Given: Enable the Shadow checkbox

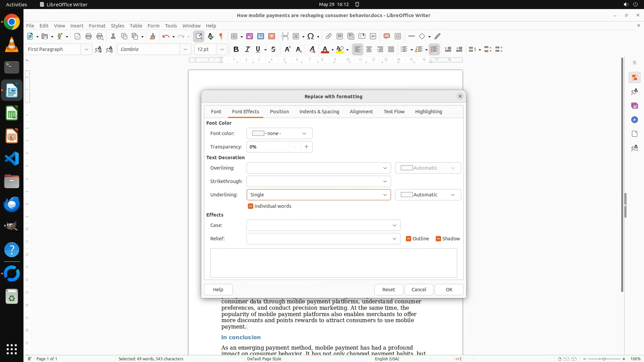Looking at the screenshot, I should [x=438, y=239].
